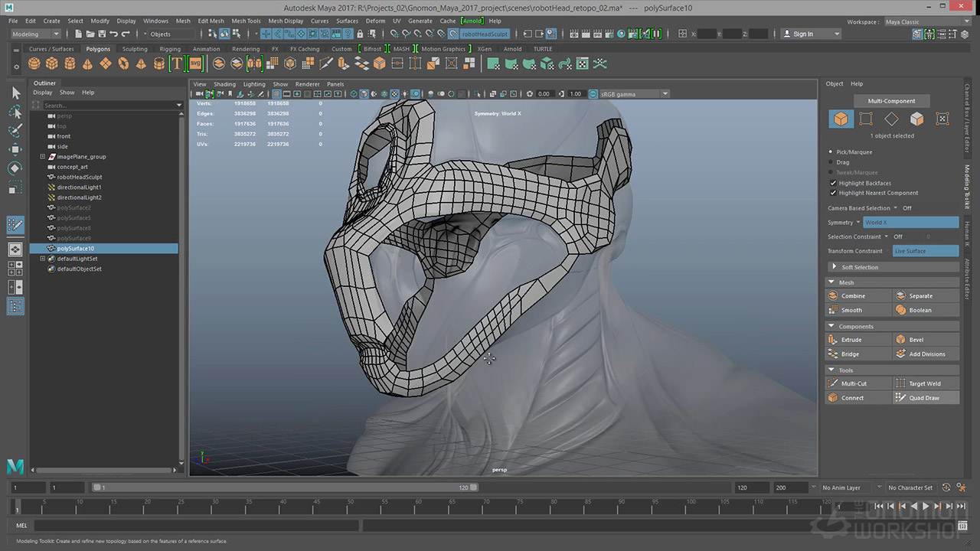This screenshot has width=980, height=551.
Task: Switch to the Sculpting shelf tab
Action: [135, 49]
